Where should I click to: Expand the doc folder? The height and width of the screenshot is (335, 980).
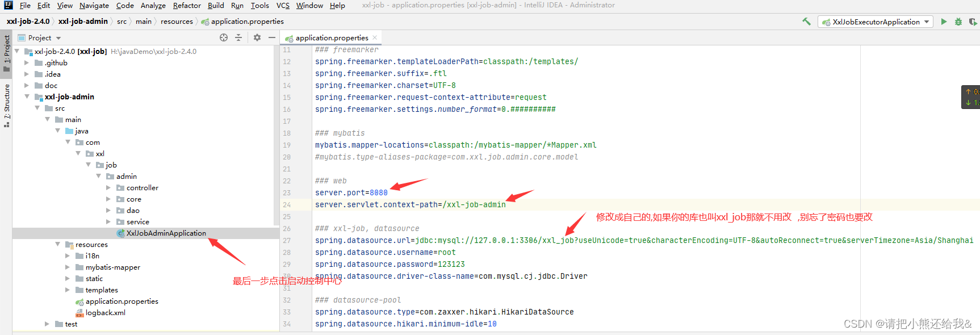coord(27,85)
